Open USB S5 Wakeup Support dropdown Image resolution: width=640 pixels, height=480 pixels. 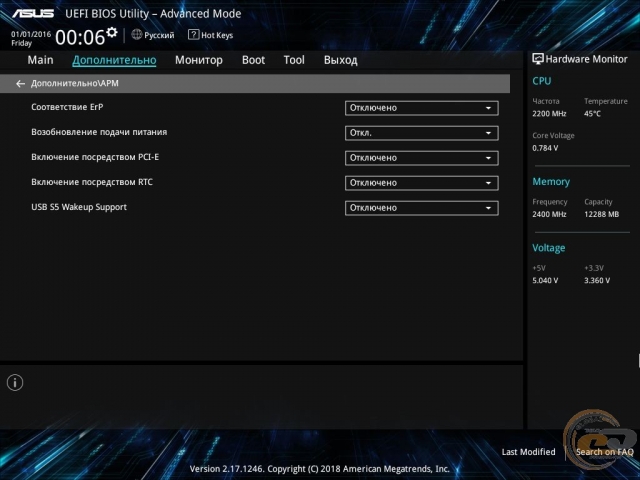pyautogui.click(x=422, y=208)
